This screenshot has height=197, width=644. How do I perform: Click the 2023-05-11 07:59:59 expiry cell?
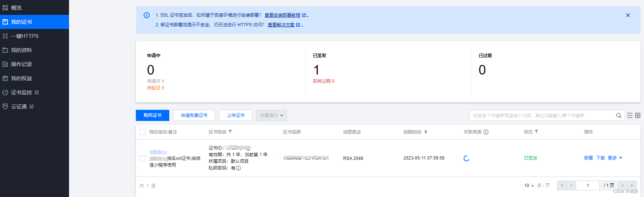[x=424, y=158]
